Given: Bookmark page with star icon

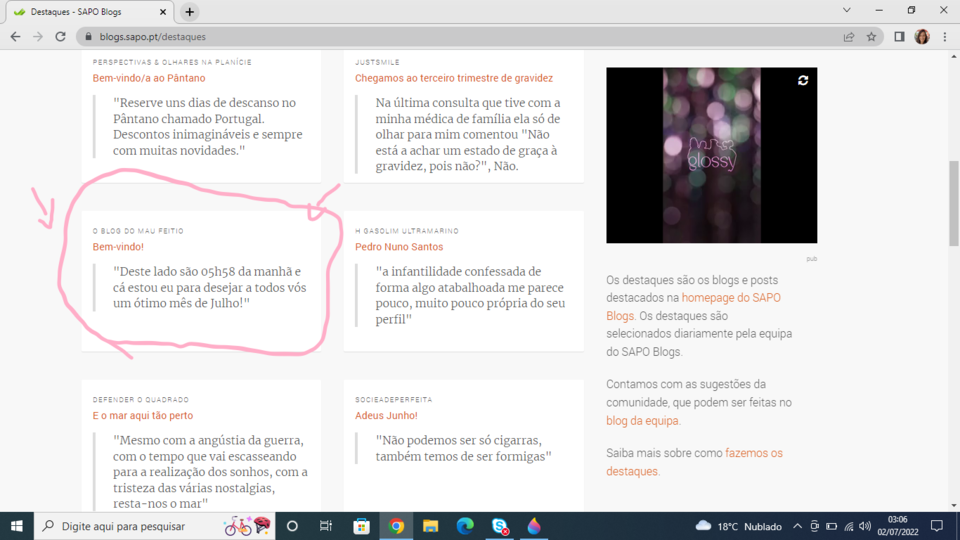Looking at the screenshot, I should 871,37.
